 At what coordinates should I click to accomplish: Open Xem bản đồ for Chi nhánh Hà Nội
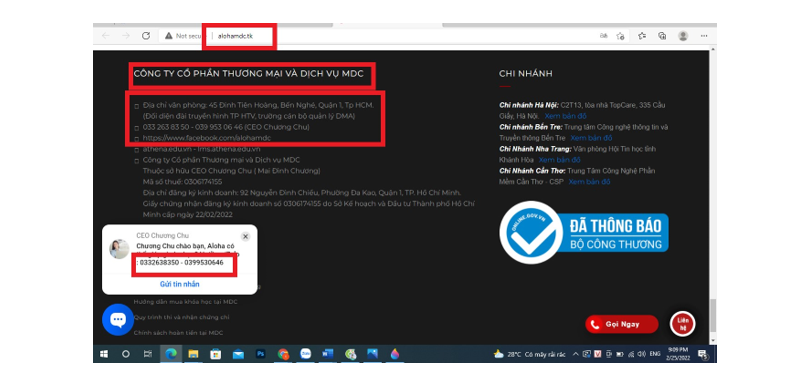coord(565,116)
